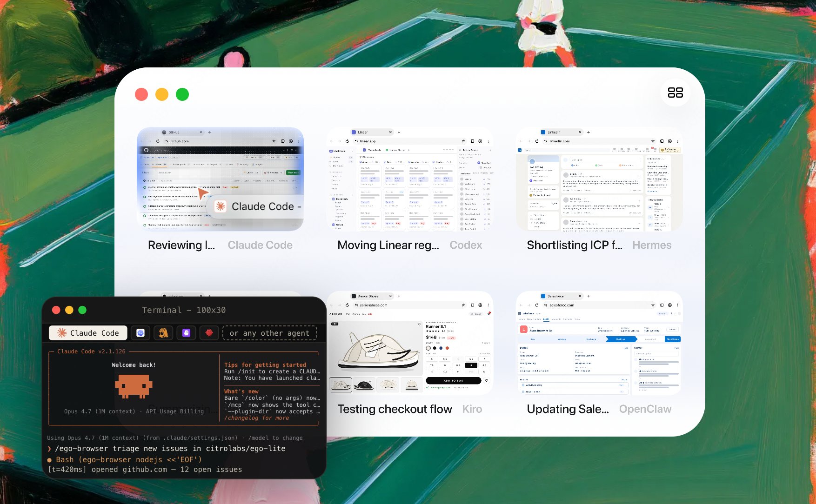Click the '/changelog for more' text in Terminal
Viewport: 816px width, 504px height.
(257, 418)
